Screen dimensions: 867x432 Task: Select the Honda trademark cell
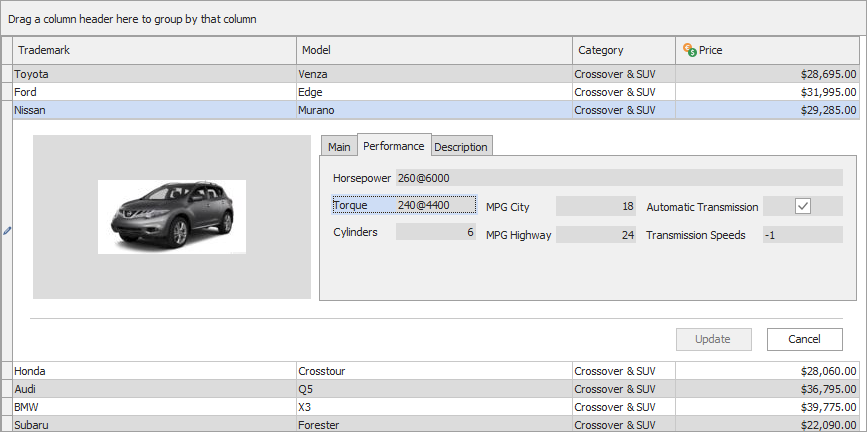point(154,371)
